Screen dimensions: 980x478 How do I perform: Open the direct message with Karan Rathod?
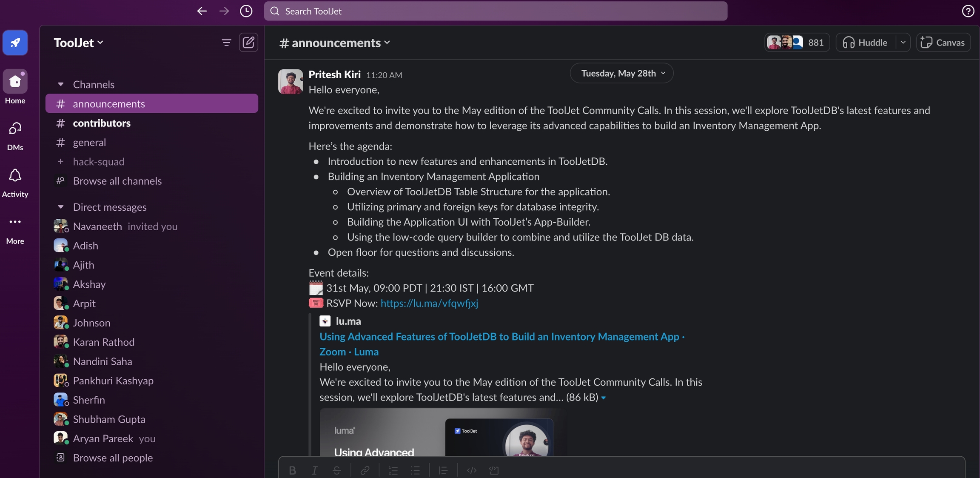(x=103, y=342)
